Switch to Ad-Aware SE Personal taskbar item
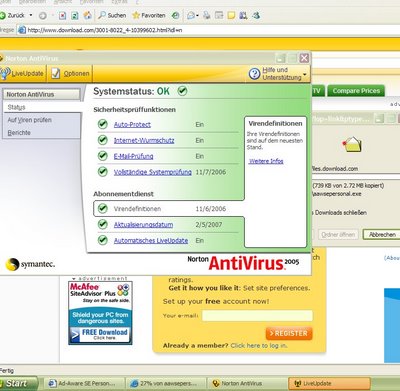This screenshot has width=400, height=391. [83, 384]
